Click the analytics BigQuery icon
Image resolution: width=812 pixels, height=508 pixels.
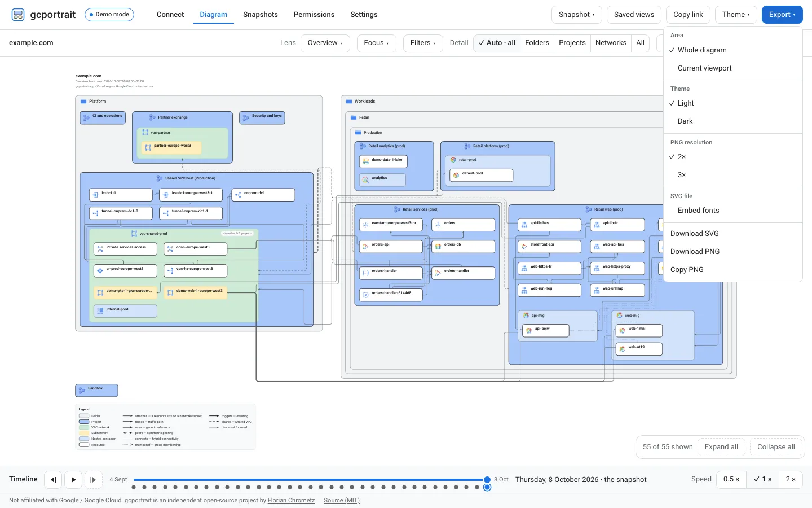pyautogui.click(x=365, y=179)
